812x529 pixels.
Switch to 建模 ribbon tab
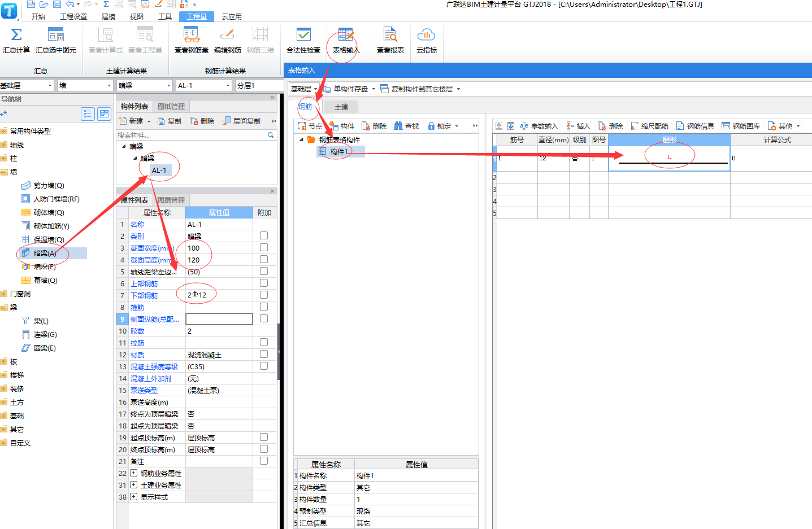tap(108, 16)
